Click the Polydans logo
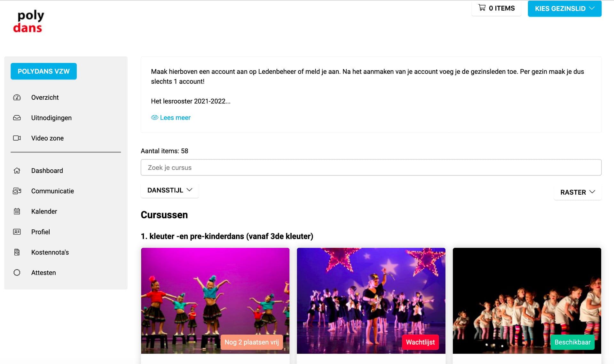The image size is (614, 364). tap(28, 21)
